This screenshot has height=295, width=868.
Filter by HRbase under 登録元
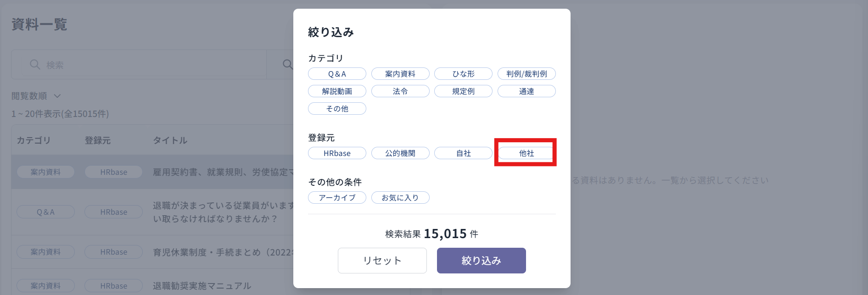(x=337, y=153)
